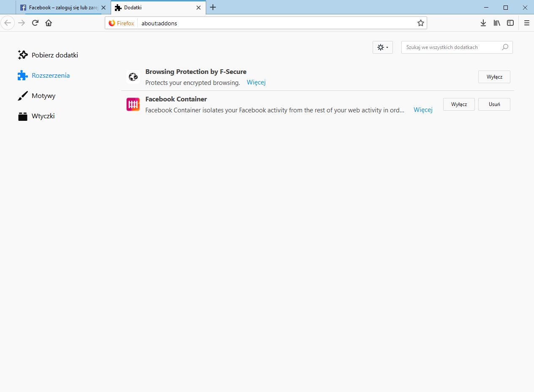
Task: Open Więcej link for Browsing Protection
Action: (x=256, y=82)
